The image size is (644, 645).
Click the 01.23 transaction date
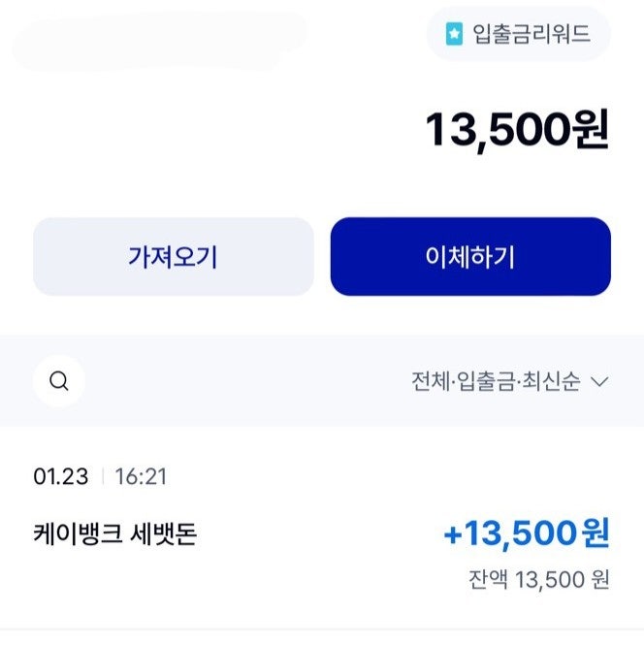(x=61, y=476)
